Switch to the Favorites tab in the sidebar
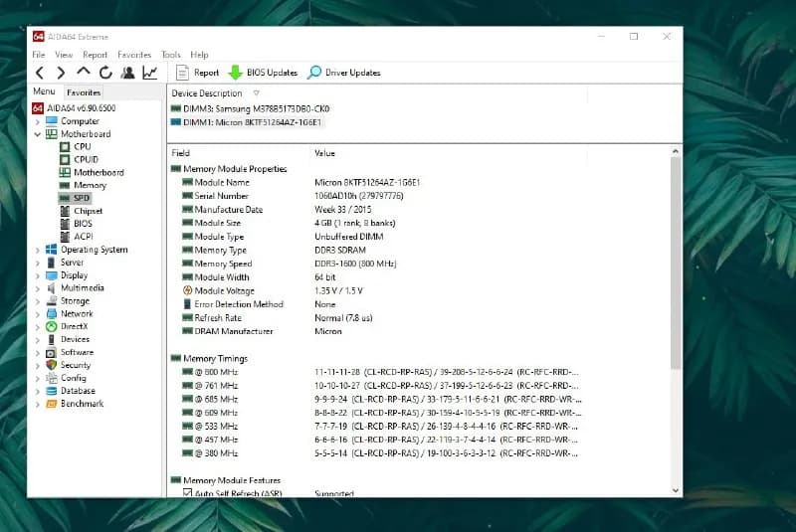 tap(84, 92)
